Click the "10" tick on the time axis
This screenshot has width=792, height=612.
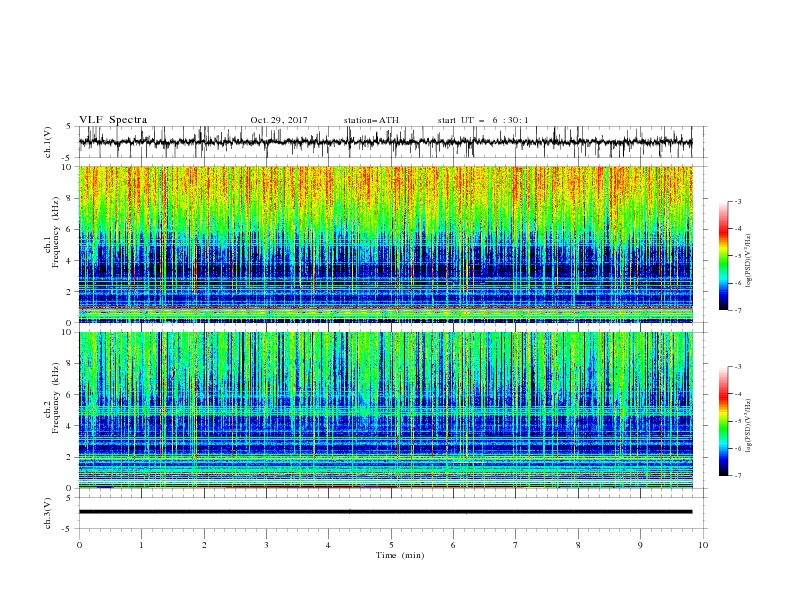[703, 545]
